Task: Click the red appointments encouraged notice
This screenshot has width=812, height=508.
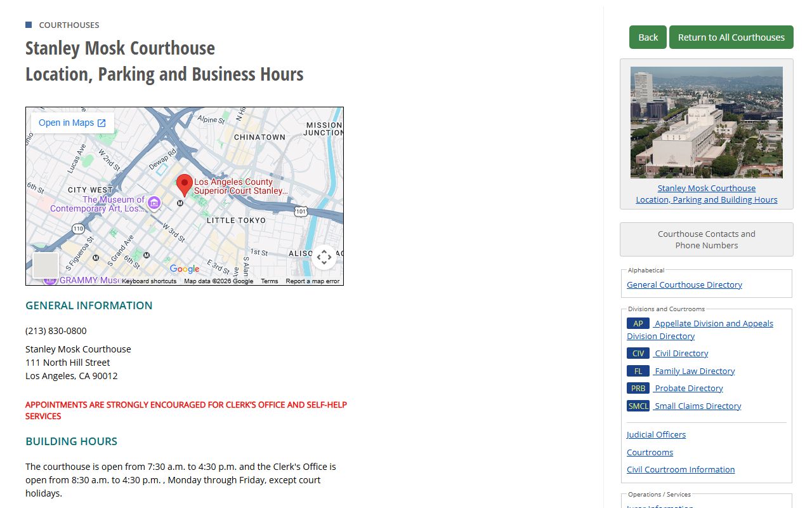Action: pyautogui.click(x=186, y=410)
